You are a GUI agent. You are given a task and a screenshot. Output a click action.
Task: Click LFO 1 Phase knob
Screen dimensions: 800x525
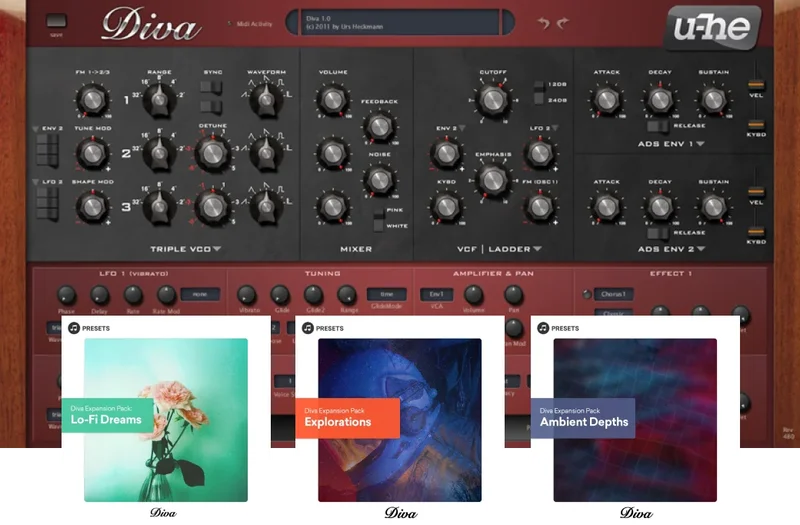coord(66,295)
